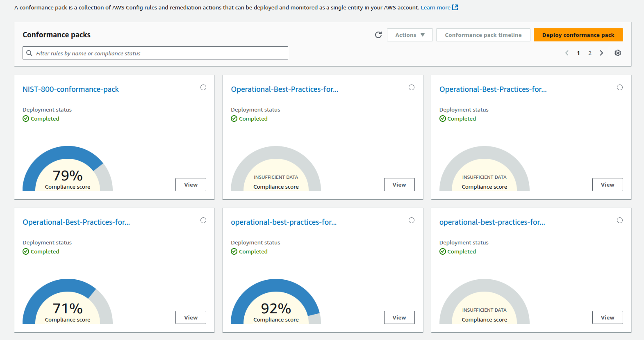Screen dimensions: 644x340
Task: Click the search magnifier icon in filter
Action: point(29,53)
